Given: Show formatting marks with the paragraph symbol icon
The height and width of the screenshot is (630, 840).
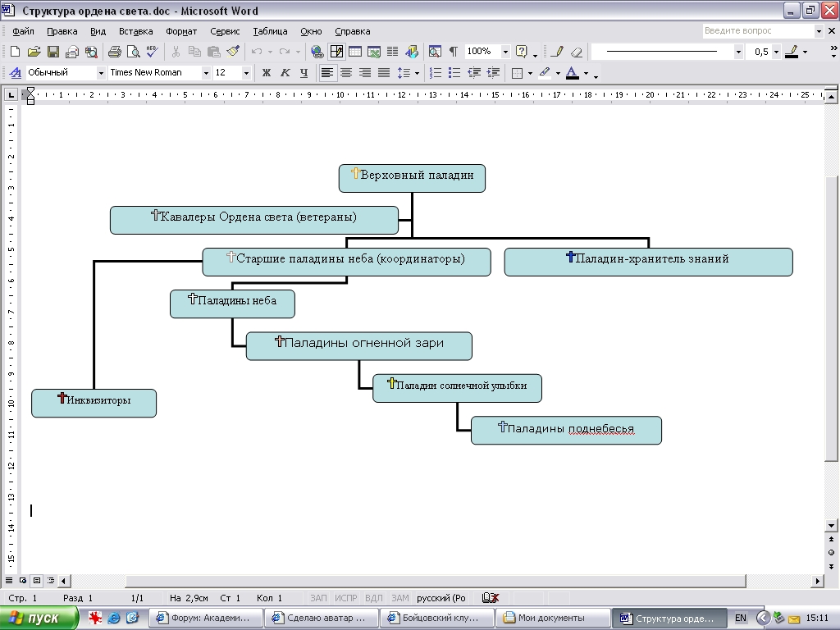Looking at the screenshot, I should 453,52.
